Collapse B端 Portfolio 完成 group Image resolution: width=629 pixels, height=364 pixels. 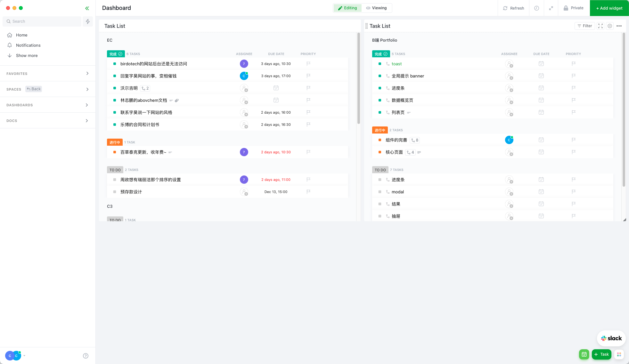click(x=381, y=54)
